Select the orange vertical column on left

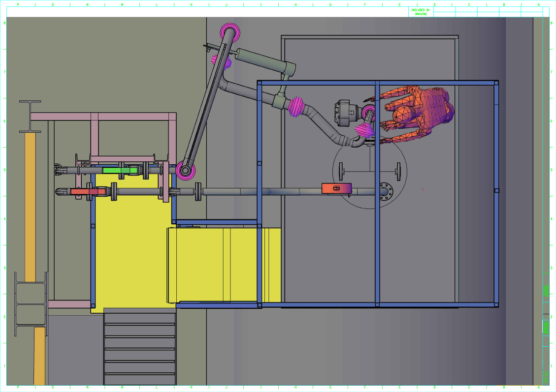[30, 207]
